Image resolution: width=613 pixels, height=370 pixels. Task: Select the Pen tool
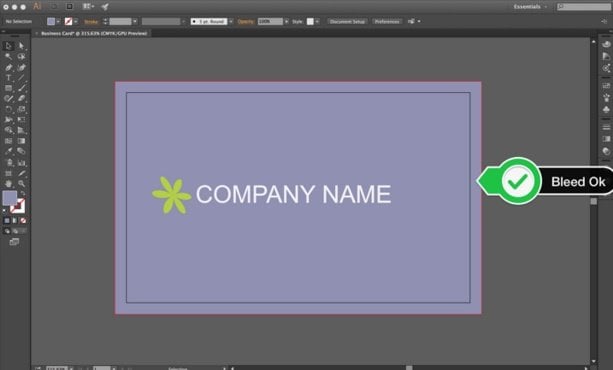point(8,67)
